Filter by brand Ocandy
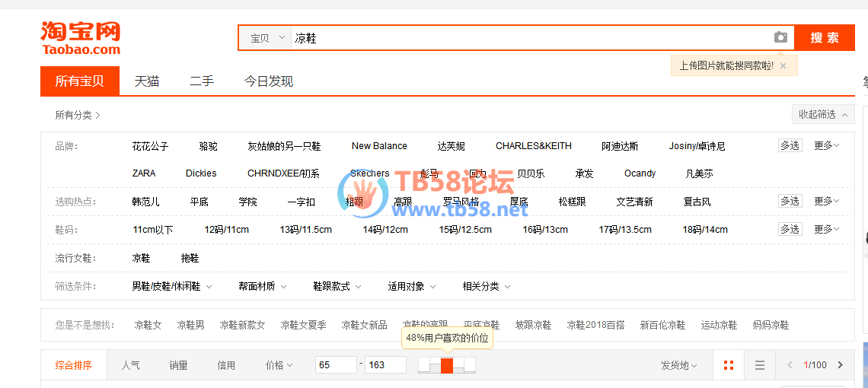 coord(640,173)
